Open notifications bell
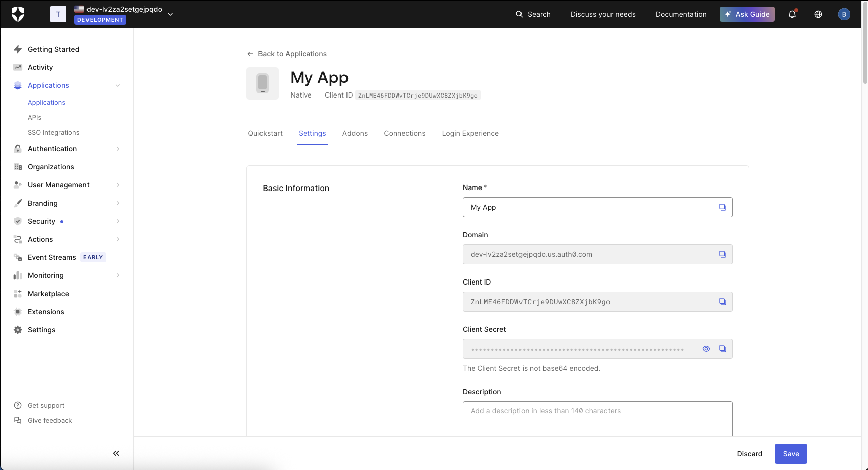868x470 pixels. pos(792,14)
